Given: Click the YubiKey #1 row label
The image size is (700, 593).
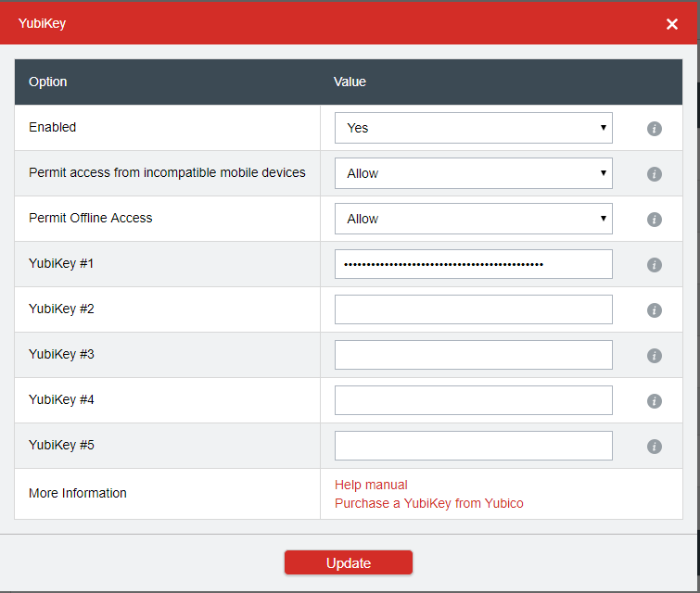Looking at the screenshot, I should tap(61, 263).
